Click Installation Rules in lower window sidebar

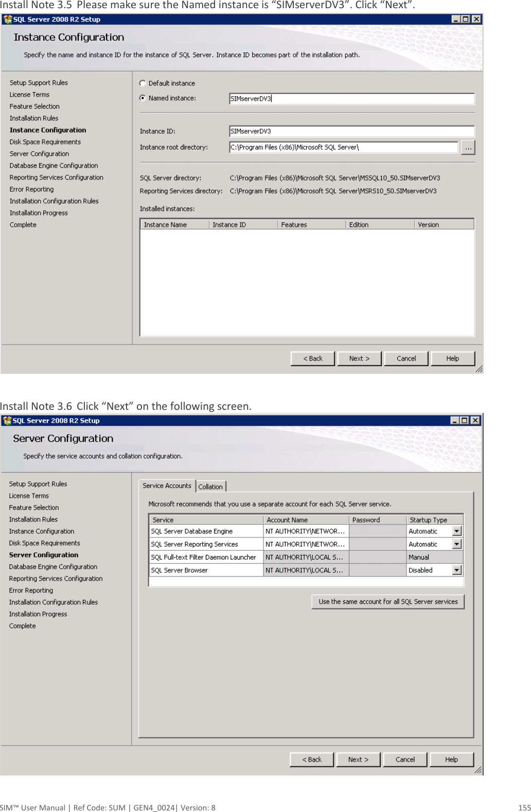(33, 519)
